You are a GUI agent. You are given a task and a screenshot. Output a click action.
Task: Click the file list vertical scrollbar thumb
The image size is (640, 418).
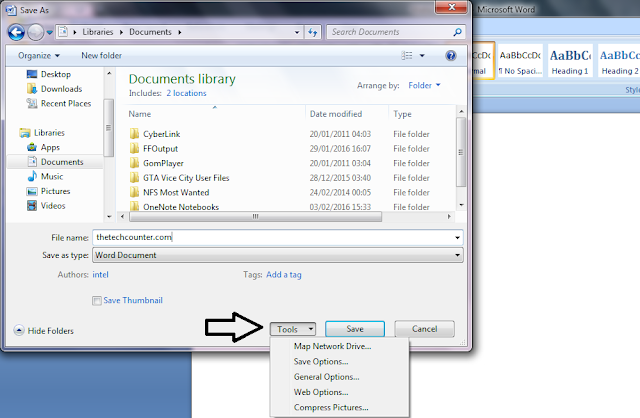[x=461, y=152]
